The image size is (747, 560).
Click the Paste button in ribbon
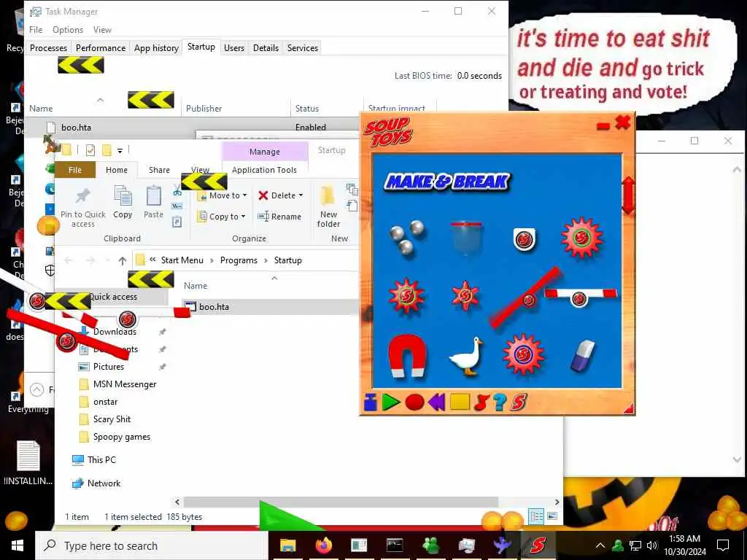[153, 203]
